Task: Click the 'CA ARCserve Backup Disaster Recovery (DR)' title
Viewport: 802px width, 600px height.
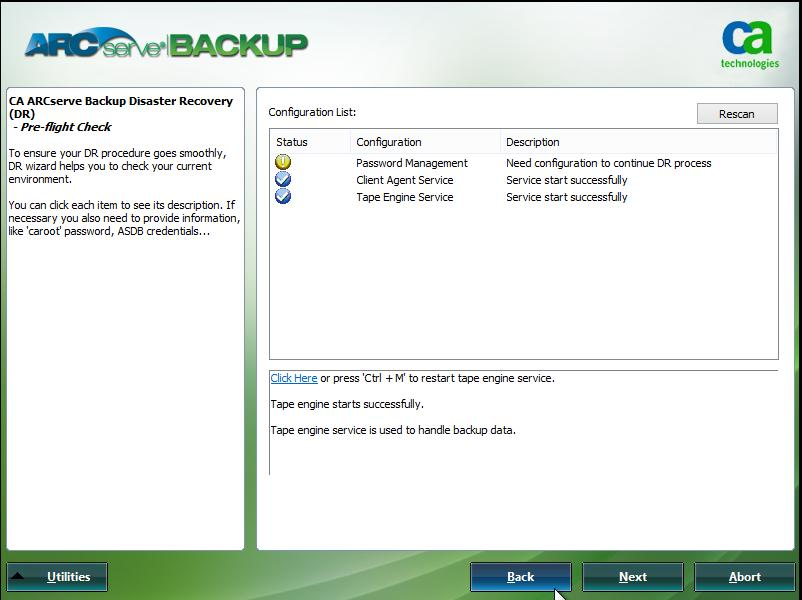Action: pyautogui.click(x=121, y=107)
